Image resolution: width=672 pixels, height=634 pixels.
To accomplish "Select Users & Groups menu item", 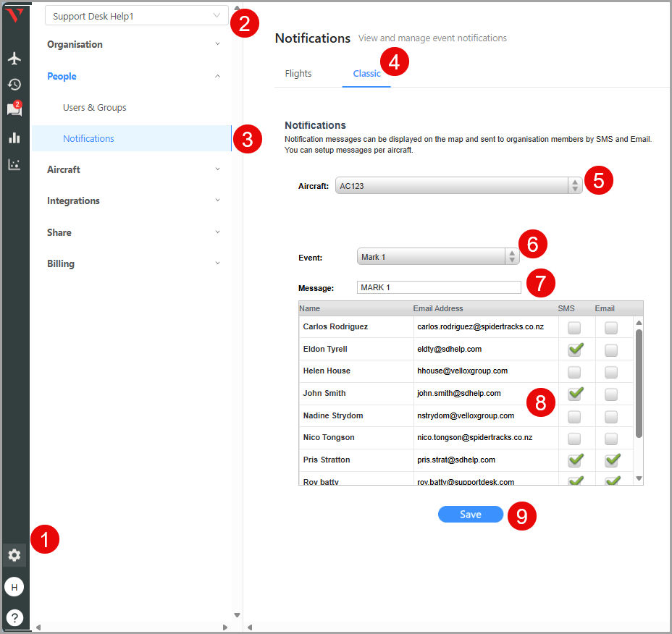I will click(x=95, y=108).
